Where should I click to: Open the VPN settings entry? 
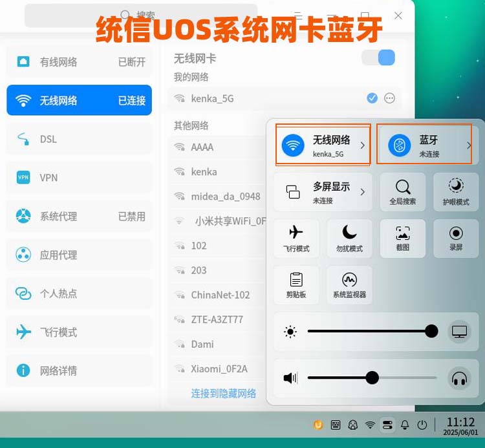tap(79, 178)
